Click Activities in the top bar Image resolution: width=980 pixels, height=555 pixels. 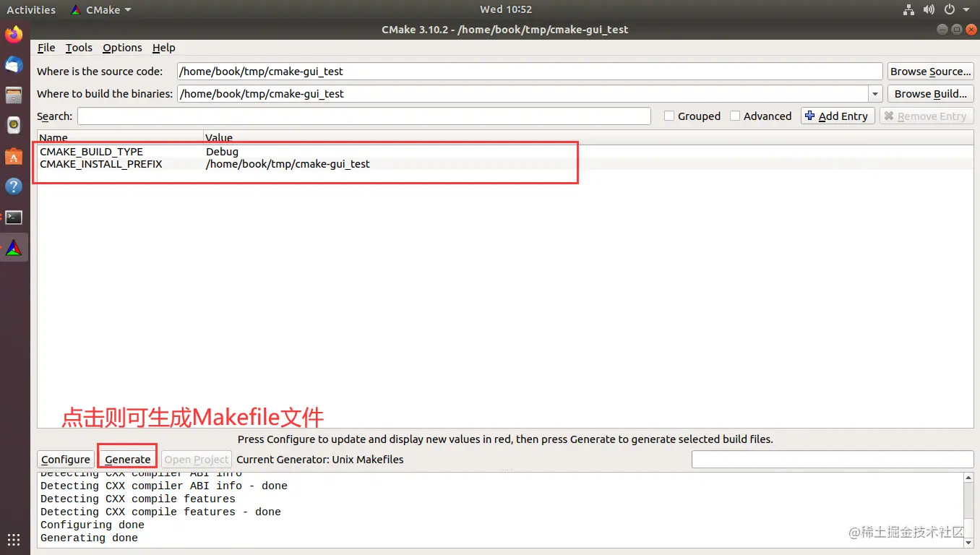31,10
